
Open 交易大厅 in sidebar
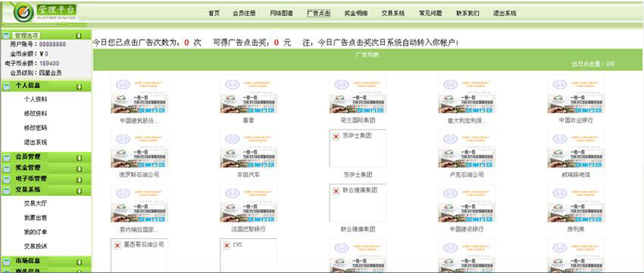point(36,203)
